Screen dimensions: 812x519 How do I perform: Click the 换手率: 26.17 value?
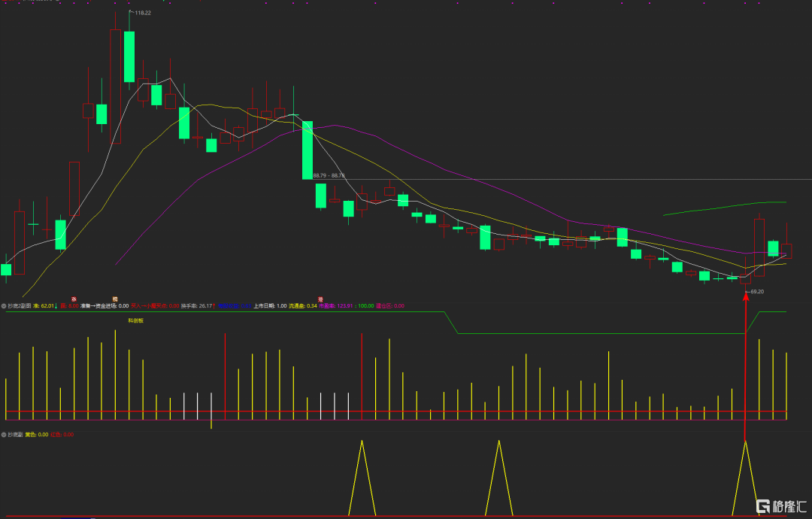click(x=197, y=306)
